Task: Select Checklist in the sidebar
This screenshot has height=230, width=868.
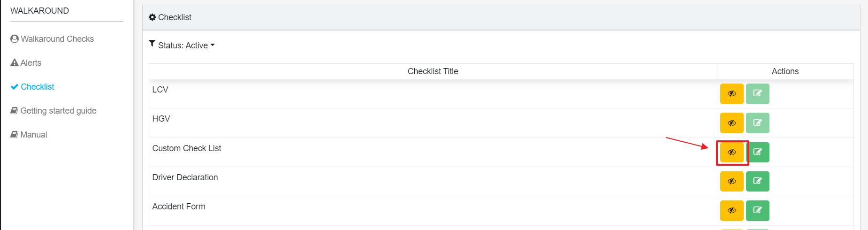Action: click(32, 87)
